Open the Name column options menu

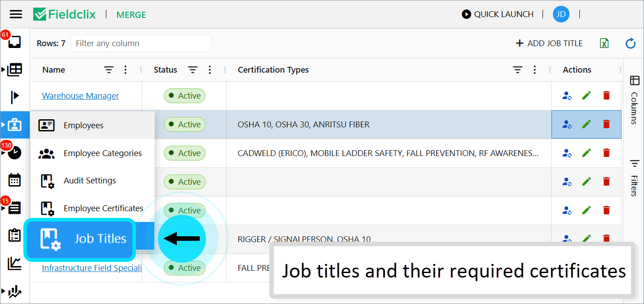point(126,70)
